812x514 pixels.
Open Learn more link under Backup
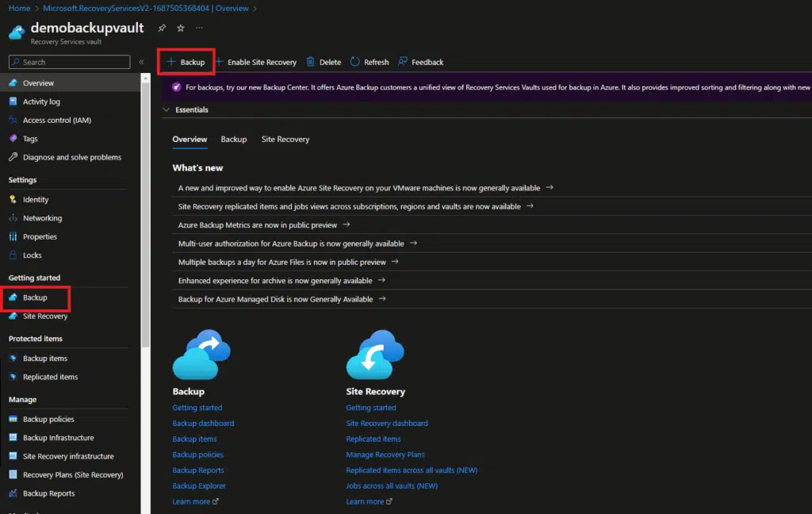tap(195, 501)
